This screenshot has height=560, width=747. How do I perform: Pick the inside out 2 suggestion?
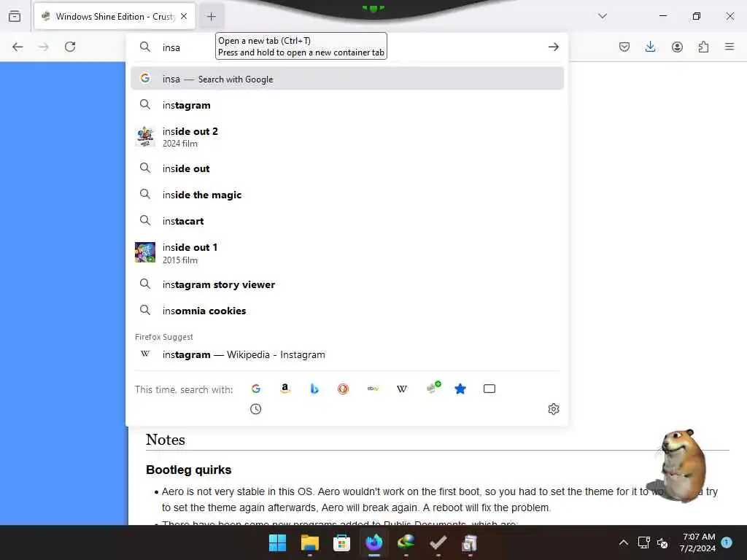[x=347, y=137]
